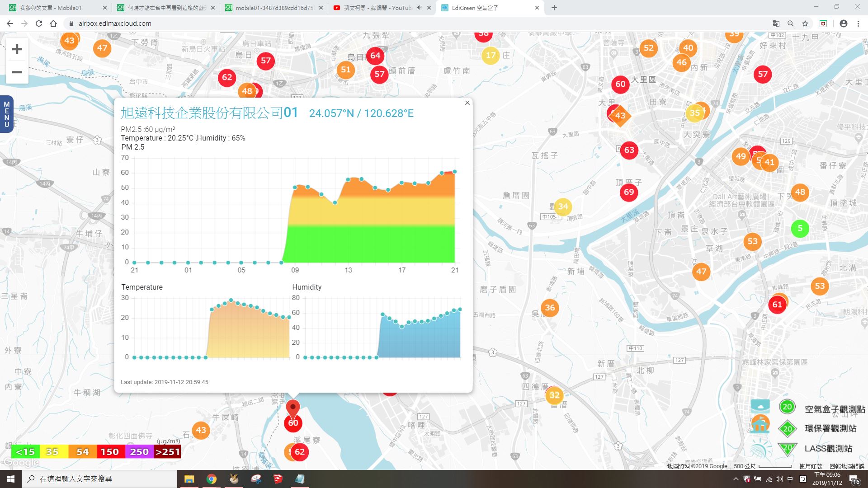Select the red 63 sensor marker
The height and width of the screenshot is (488, 868).
pos(629,150)
